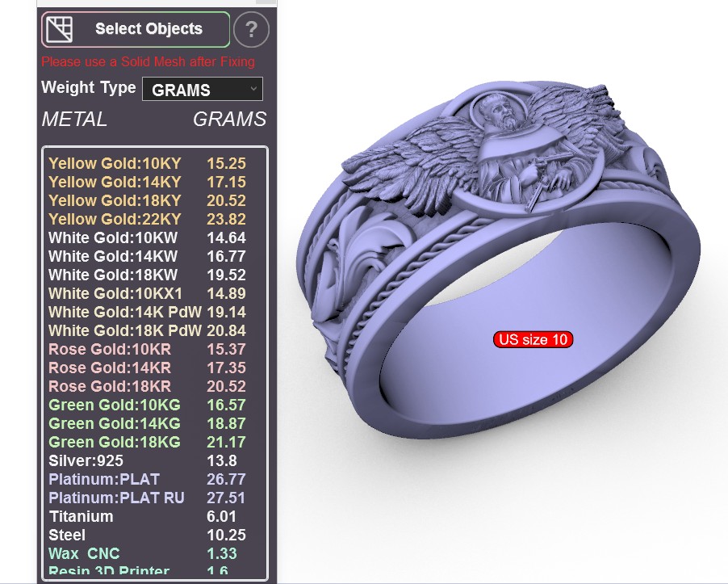
Task: Open the question mark help icon
Action: pyautogui.click(x=251, y=30)
